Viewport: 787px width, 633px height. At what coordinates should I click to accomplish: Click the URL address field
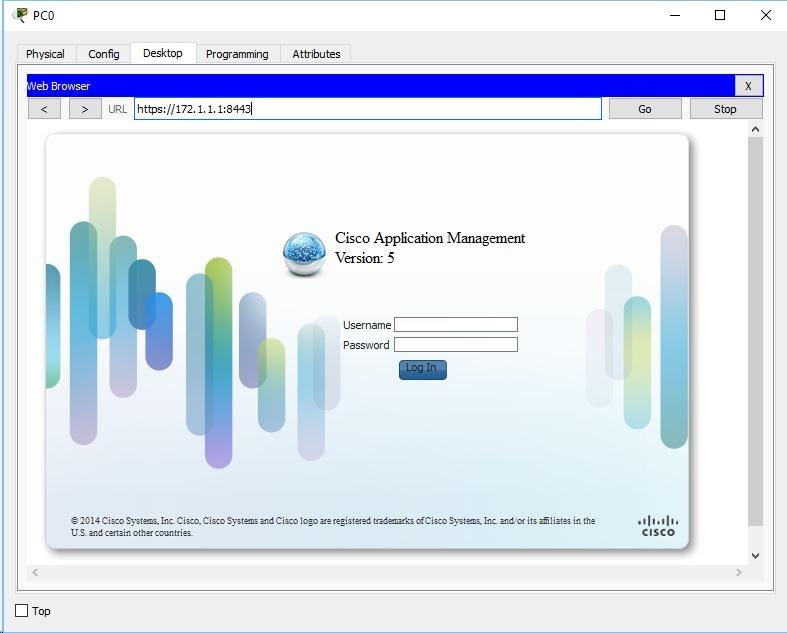pos(367,109)
